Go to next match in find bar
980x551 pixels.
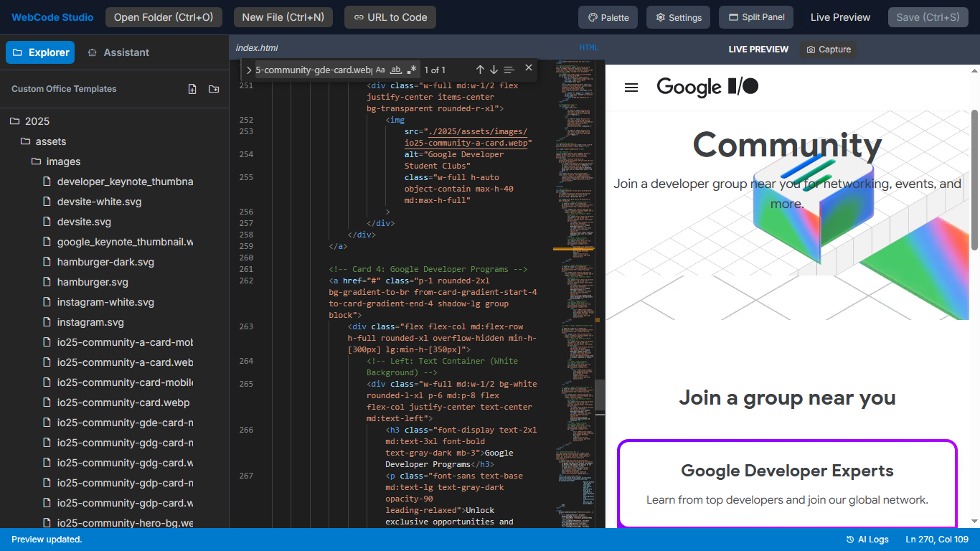coord(494,70)
